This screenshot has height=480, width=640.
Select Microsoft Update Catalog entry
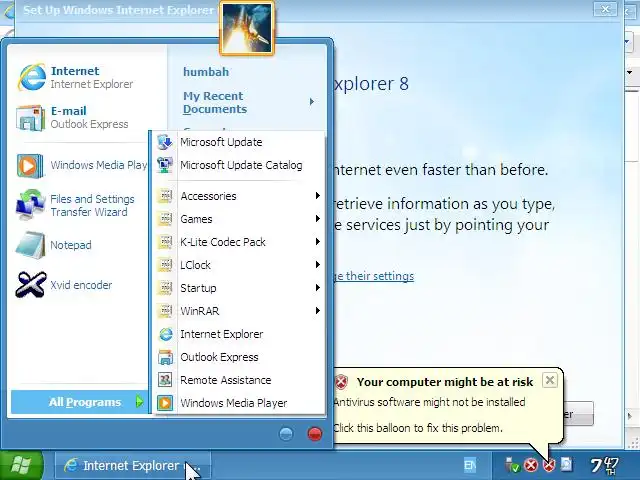click(x=239, y=165)
